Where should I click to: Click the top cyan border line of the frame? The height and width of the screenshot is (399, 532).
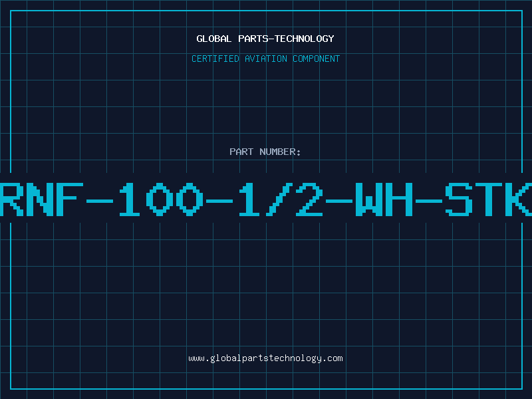pos(267,11)
